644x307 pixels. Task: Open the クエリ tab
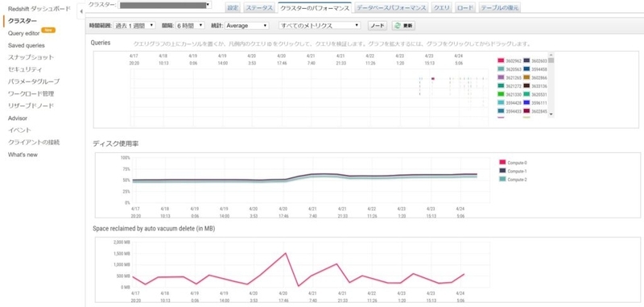tap(442, 8)
